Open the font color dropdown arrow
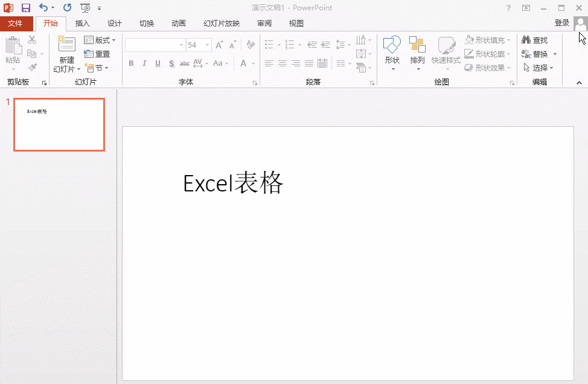 click(254, 63)
